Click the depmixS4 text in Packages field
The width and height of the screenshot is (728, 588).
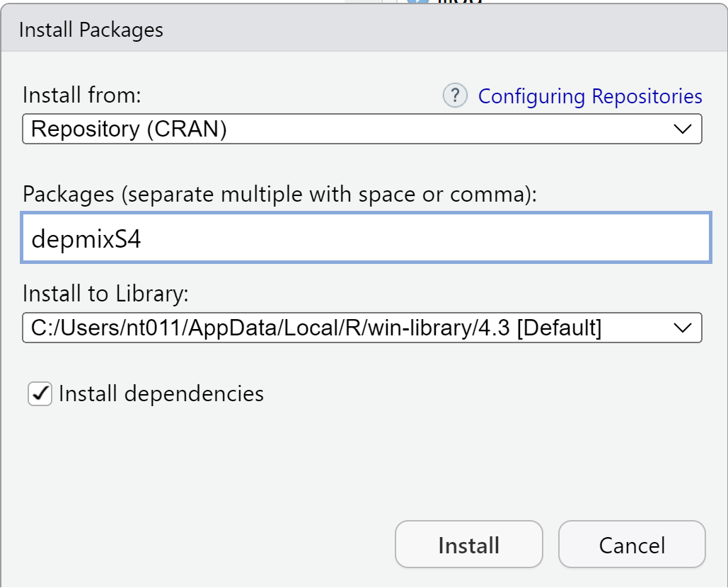click(86, 238)
